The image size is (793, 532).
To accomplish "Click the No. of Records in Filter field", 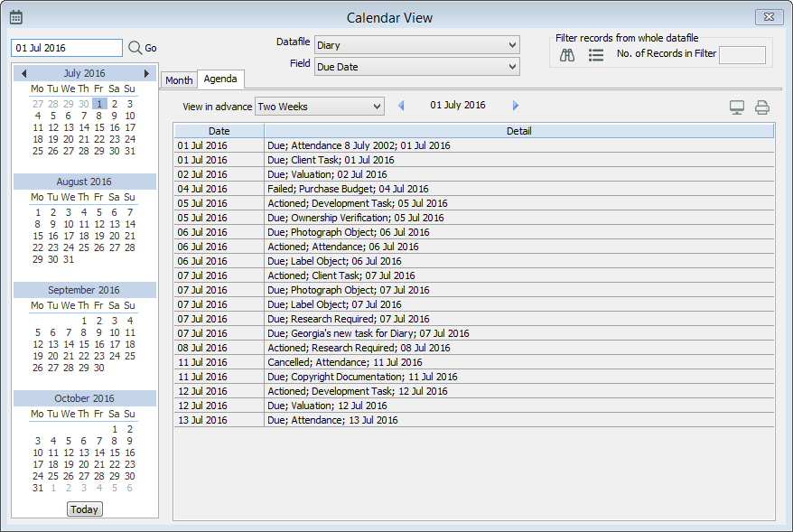I will (742, 55).
